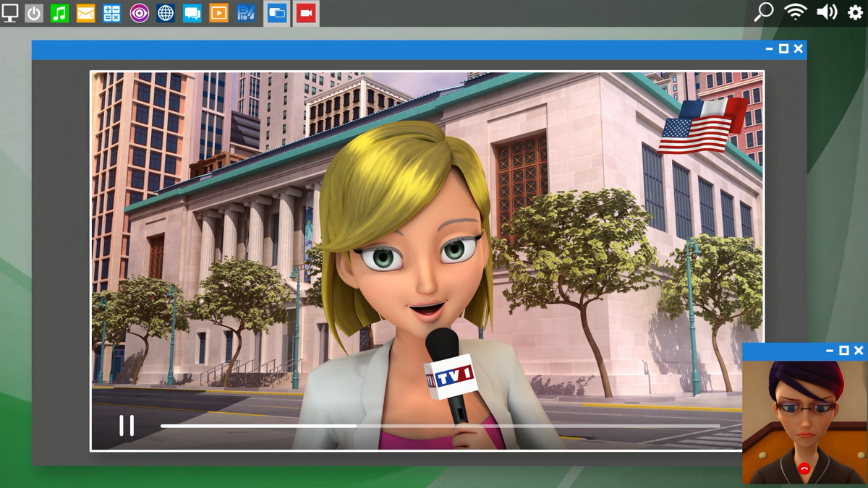Pause the news video playback
Screen dimensions: 868x488
tap(127, 425)
